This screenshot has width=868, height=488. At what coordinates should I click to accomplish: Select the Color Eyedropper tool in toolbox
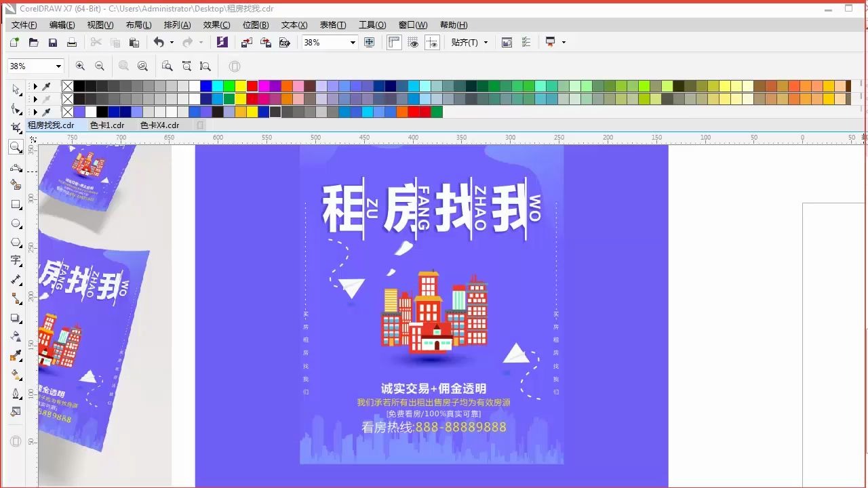point(16,356)
